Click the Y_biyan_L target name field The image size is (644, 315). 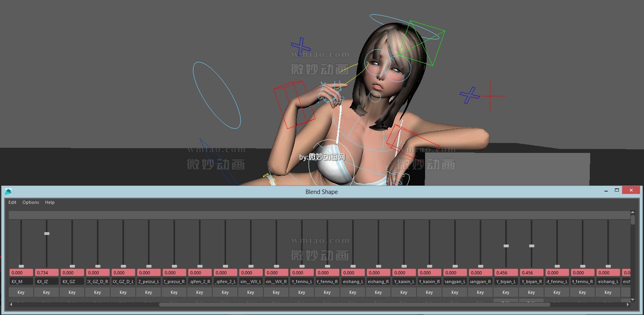click(x=506, y=282)
